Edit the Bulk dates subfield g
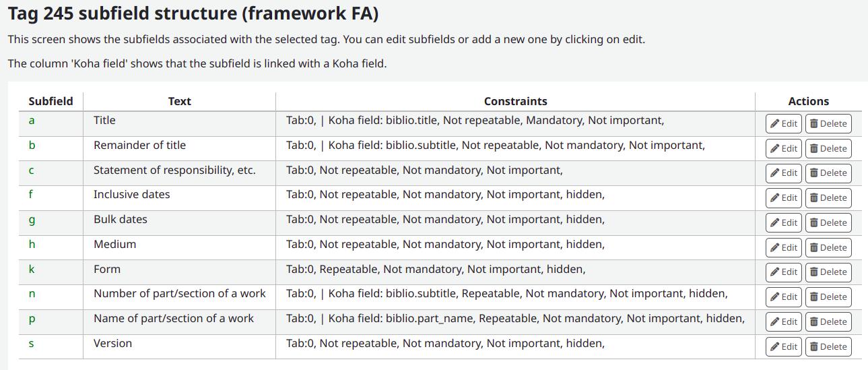 784,222
